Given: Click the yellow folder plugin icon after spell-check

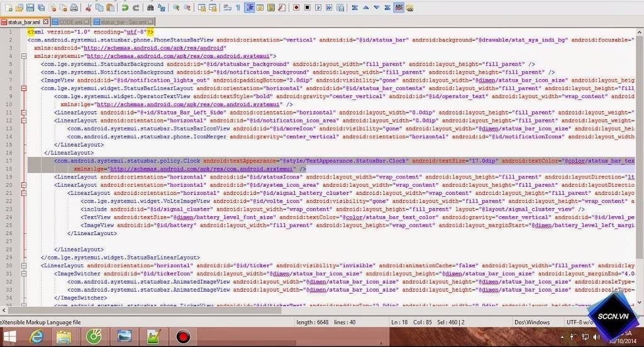Looking at the screenshot, I should 409,8.
